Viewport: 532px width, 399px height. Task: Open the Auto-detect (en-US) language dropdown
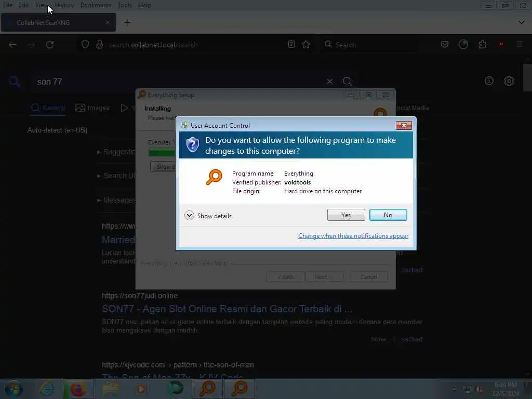pos(57,130)
